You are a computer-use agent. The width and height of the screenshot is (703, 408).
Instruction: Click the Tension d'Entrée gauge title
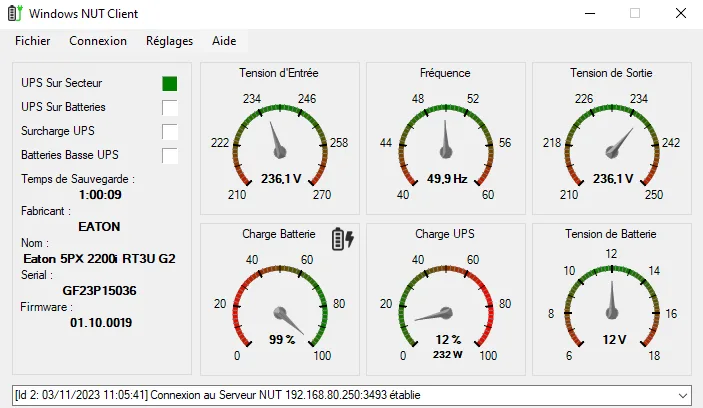pyautogui.click(x=279, y=73)
